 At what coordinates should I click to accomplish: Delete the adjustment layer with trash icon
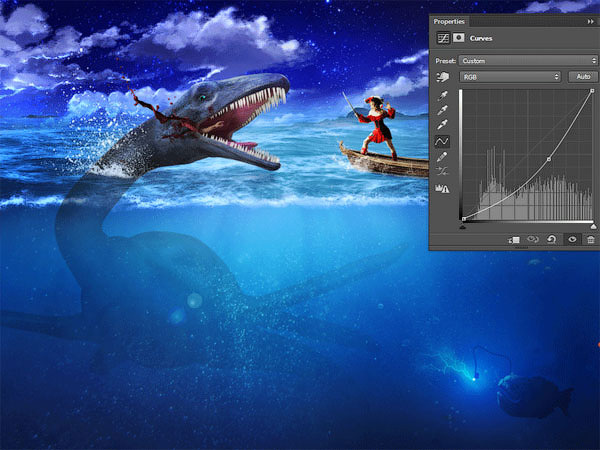click(x=591, y=240)
